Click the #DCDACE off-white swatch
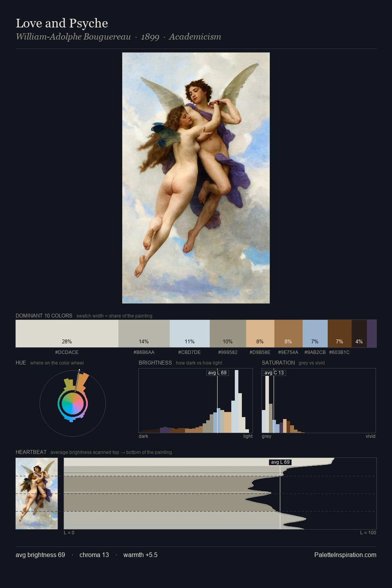This screenshot has width=392, height=588. pyautogui.click(x=67, y=334)
